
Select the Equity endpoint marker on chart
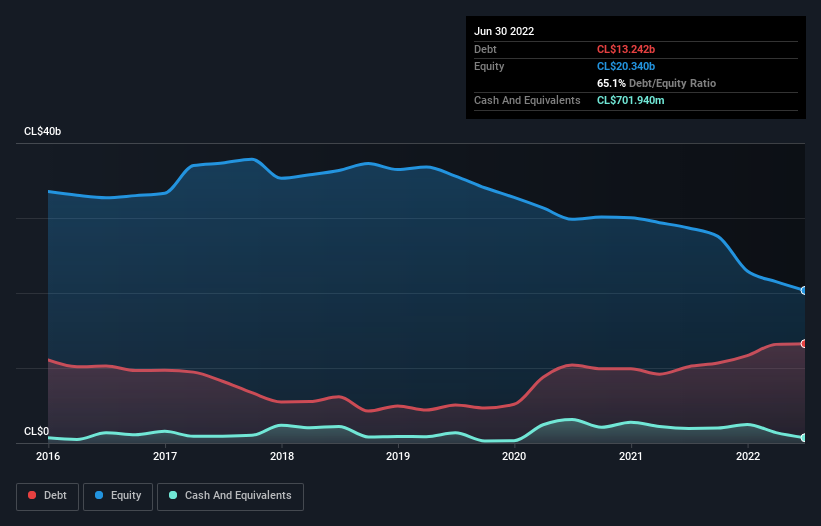click(804, 290)
